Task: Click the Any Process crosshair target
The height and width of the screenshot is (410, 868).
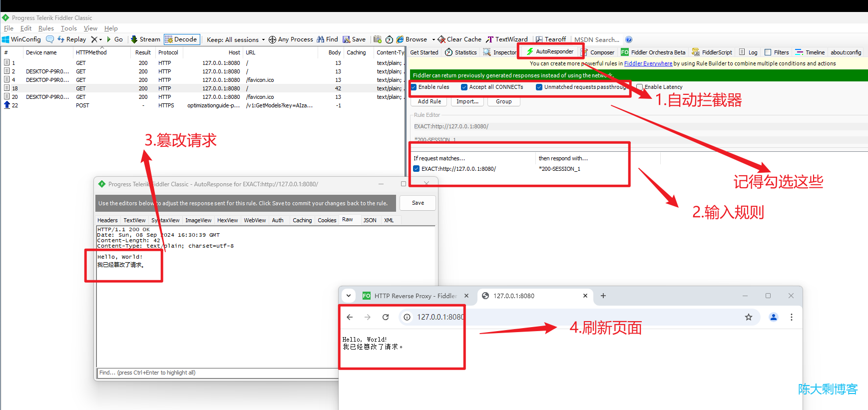Action: 291,39
